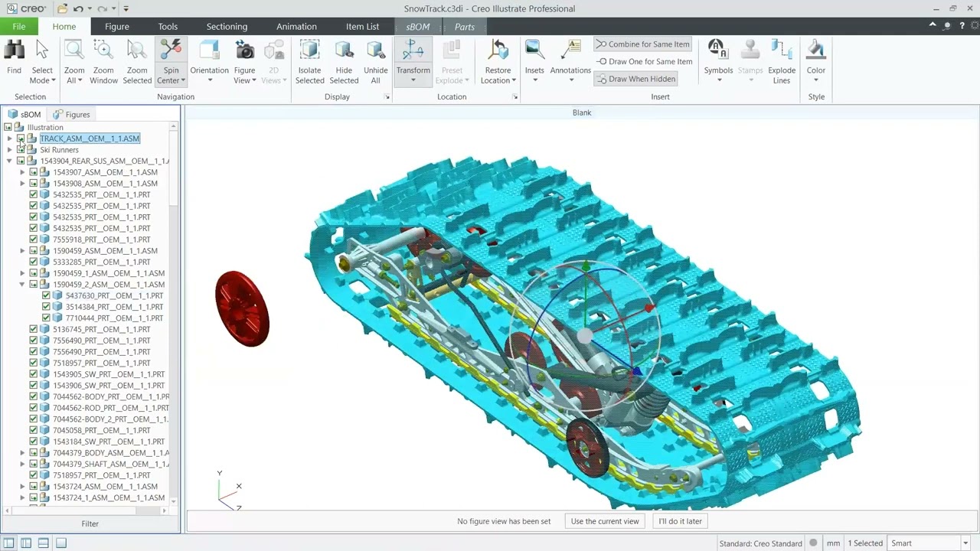Click the first layout icon in status bar

click(9, 543)
